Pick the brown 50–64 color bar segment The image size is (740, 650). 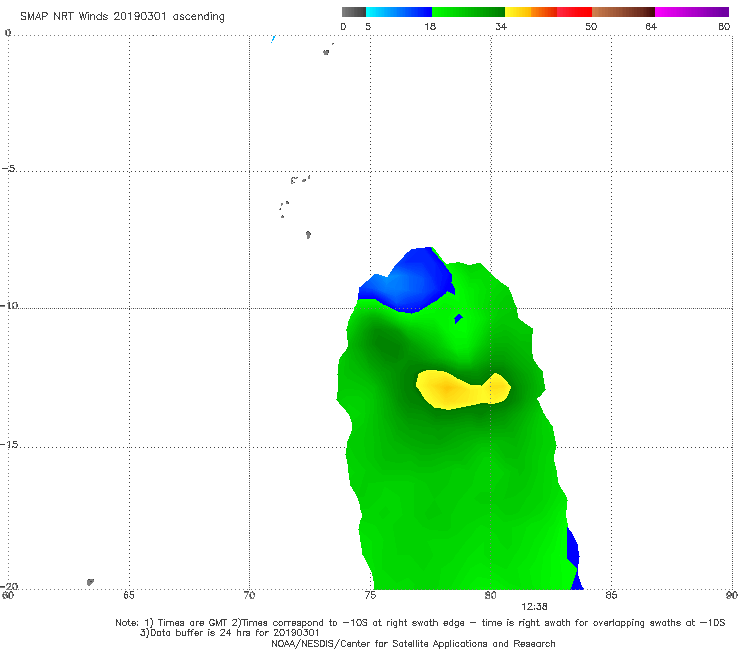tap(623, 12)
